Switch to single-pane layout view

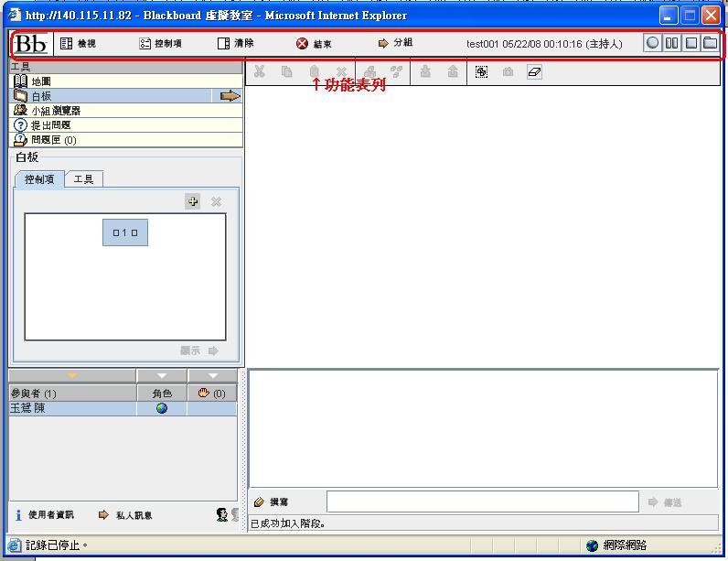(691, 43)
